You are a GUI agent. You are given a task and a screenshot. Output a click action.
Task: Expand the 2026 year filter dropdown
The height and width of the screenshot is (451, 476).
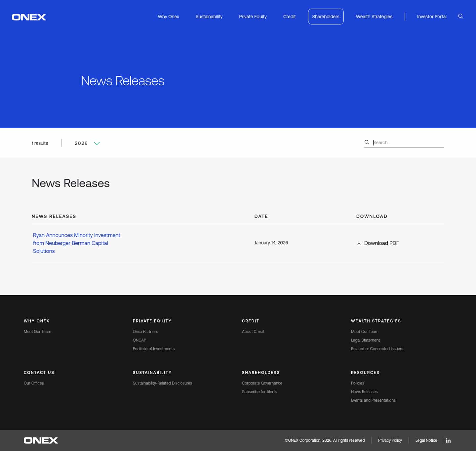tap(87, 143)
